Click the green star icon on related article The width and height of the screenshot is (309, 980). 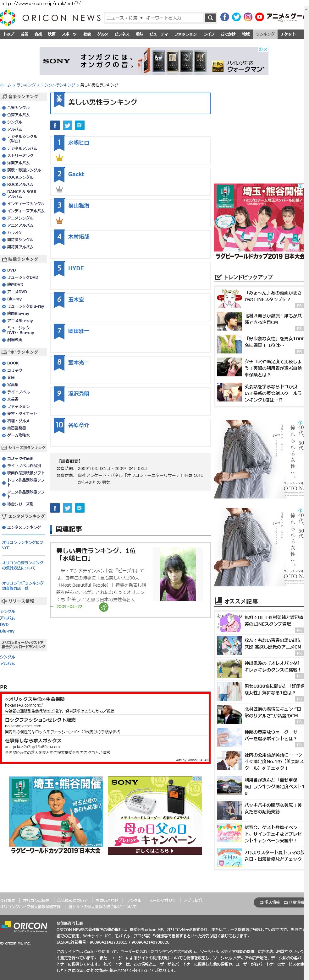point(104,607)
